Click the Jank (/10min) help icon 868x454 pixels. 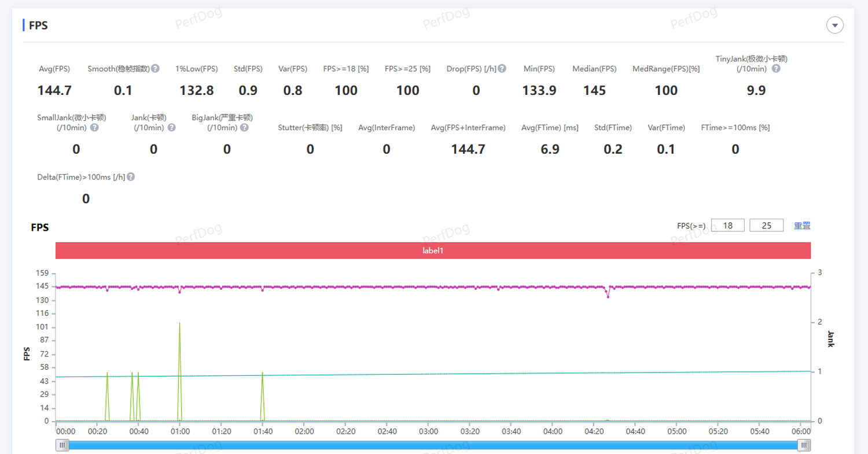(171, 128)
